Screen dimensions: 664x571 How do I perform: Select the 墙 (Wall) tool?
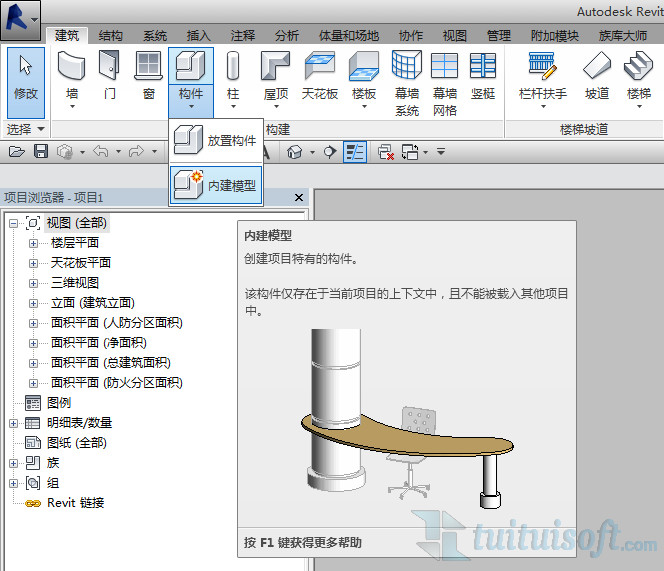[71, 76]
